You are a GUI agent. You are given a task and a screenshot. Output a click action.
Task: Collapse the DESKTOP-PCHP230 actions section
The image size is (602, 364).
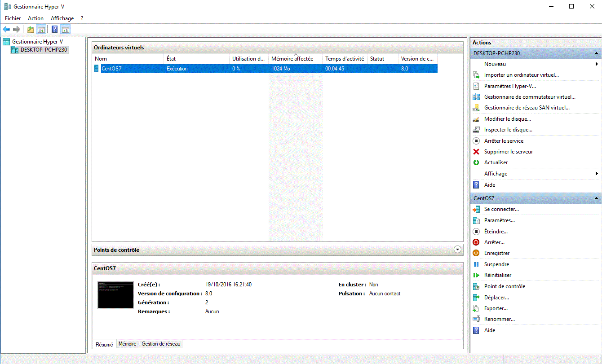click(596, 53)
